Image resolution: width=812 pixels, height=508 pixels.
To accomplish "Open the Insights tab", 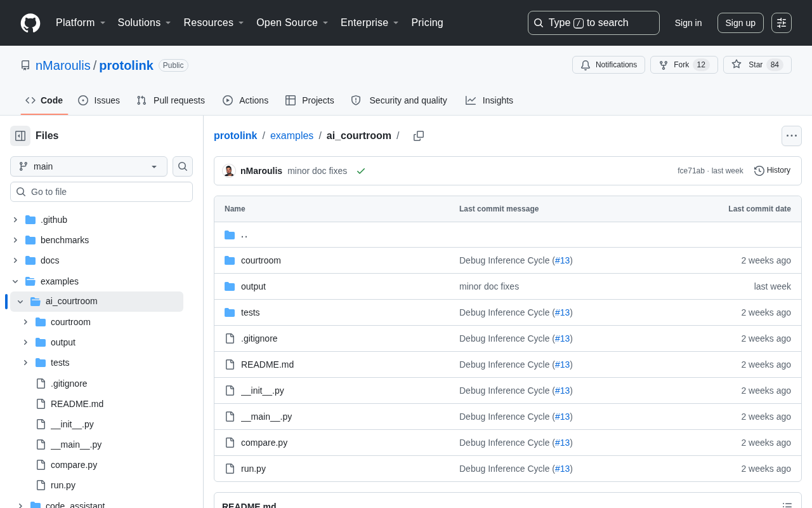I will pos(489,100).
